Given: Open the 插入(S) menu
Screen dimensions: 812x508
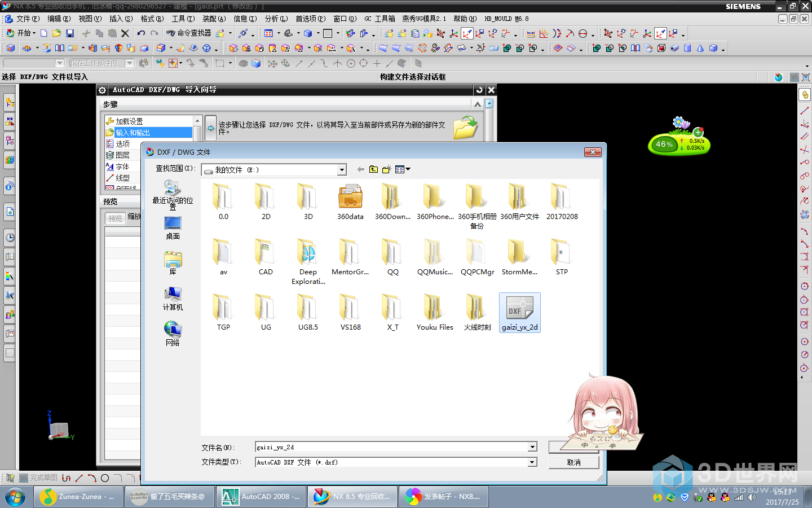Looking at the screenshot, I should [x=121, y=19].
